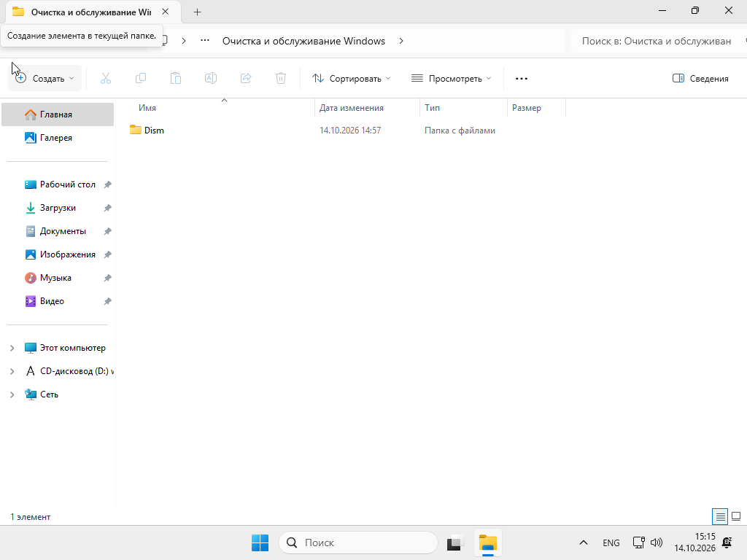Open the notifications bell icon
This screenshot has width=747, height=560.
click(x=727, y=542)
